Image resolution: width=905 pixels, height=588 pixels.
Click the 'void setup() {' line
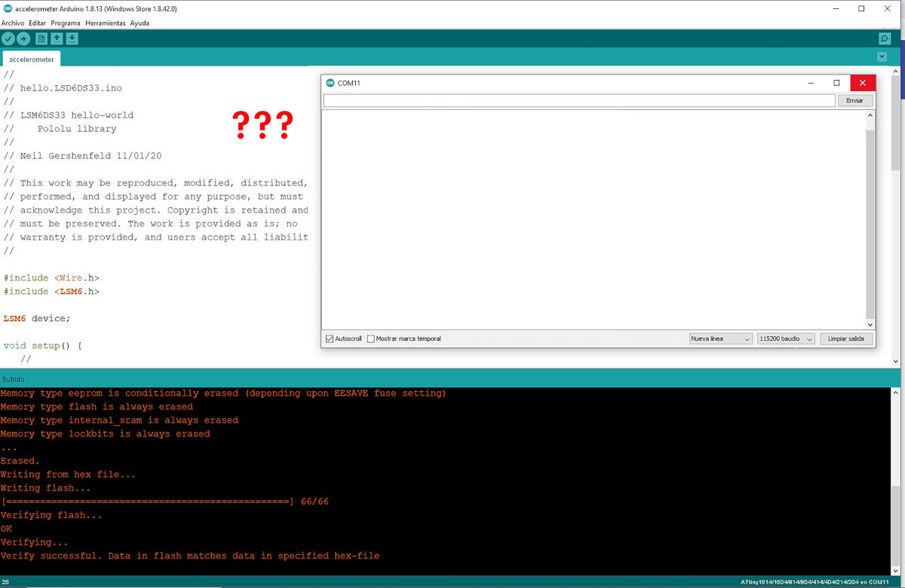tap(42, 346)
